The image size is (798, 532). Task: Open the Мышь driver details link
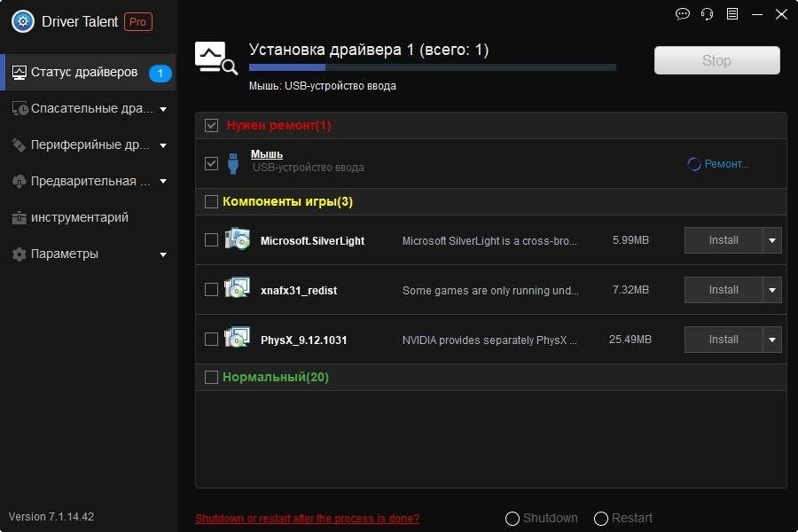point(267,153)
